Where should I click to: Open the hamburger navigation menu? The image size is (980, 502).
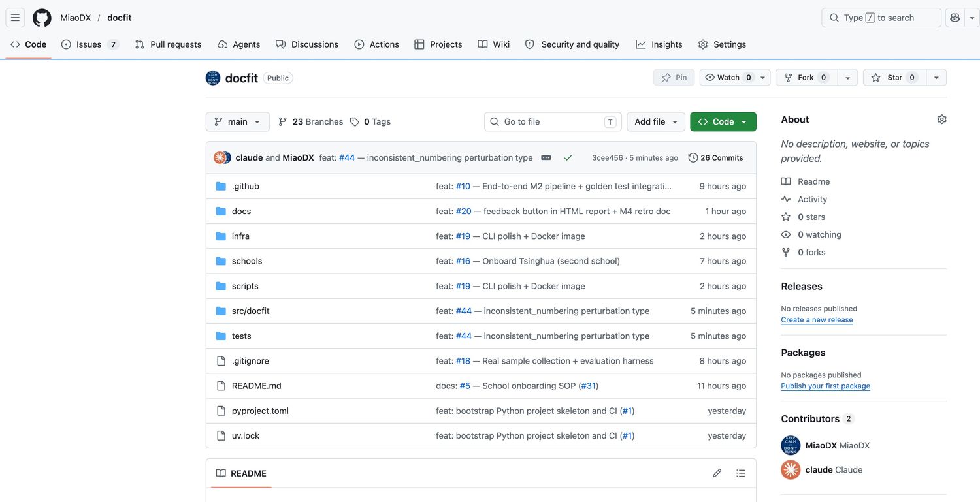click(x=15, y=18)
